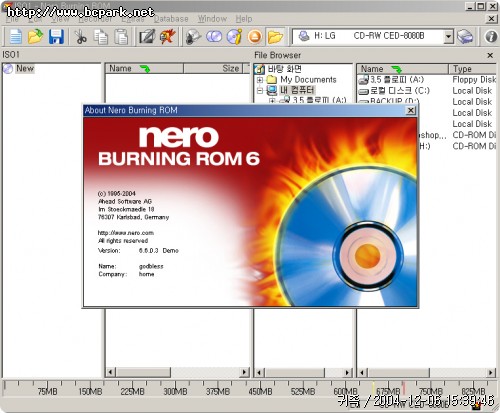Sort File Browser by Name column header
Viewport: 500px width, 413px height.
point(403,69)
